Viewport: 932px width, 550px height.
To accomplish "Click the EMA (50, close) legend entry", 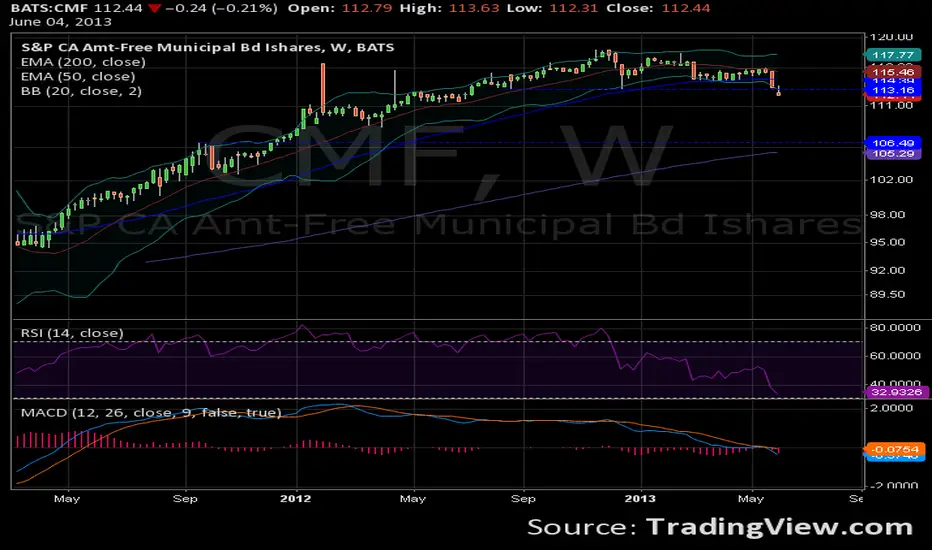I will coord(78,77).
